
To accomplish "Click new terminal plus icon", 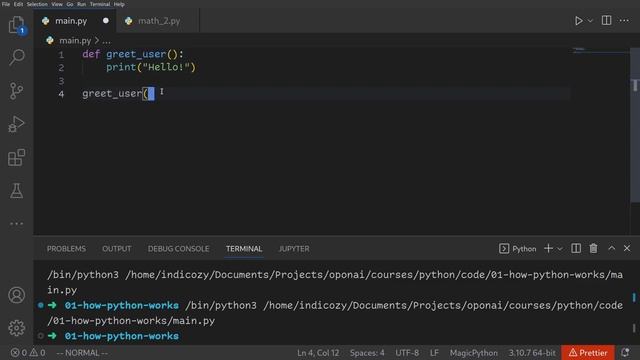I will [x=548, y=248].
